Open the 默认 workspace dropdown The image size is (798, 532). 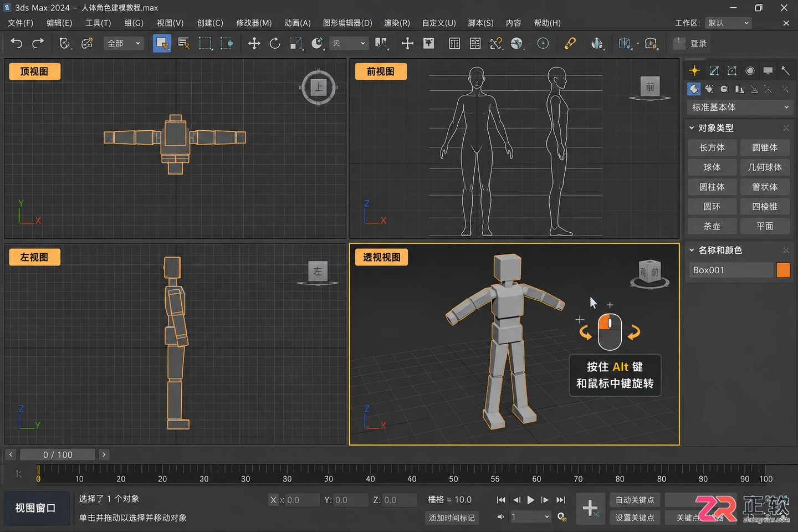[x=728, y=23]
